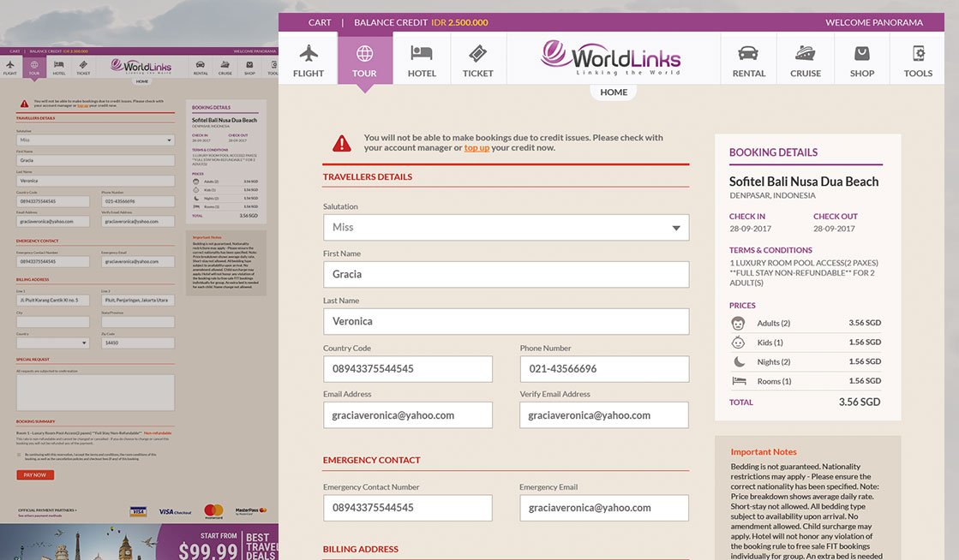Select the MasterPass payment option
Image resolution: width=959 pixels, height=560 pixels.
pyautogui.click(x=250, y=511)
